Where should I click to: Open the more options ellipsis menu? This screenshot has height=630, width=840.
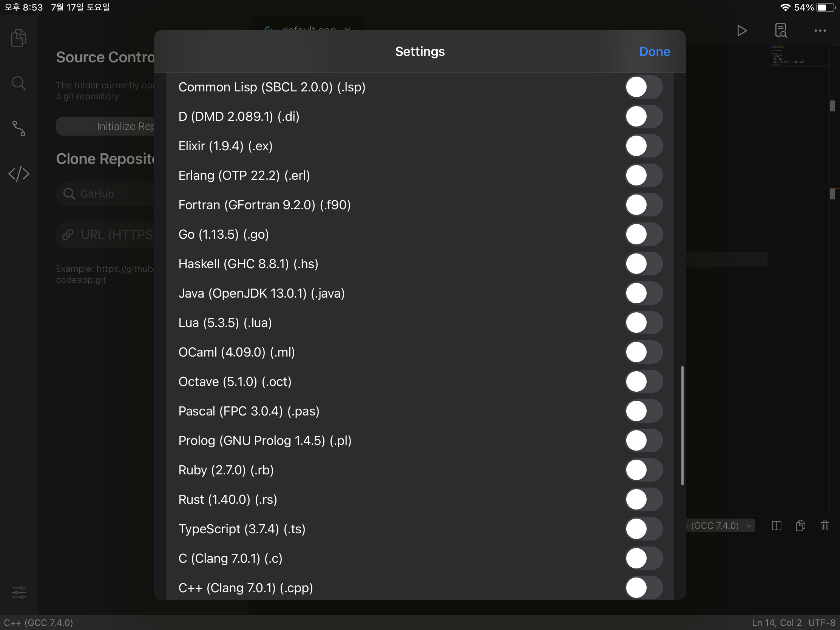(x=820, y=30)
